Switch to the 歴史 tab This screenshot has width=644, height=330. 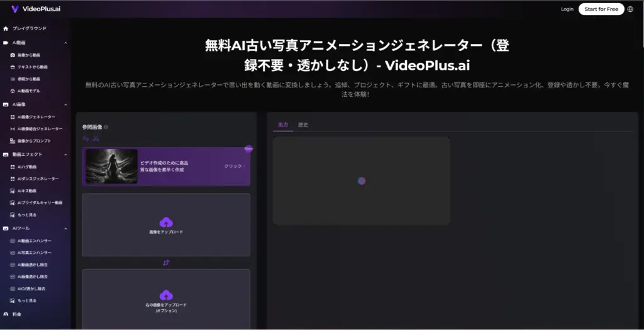[x=303, y=125]
